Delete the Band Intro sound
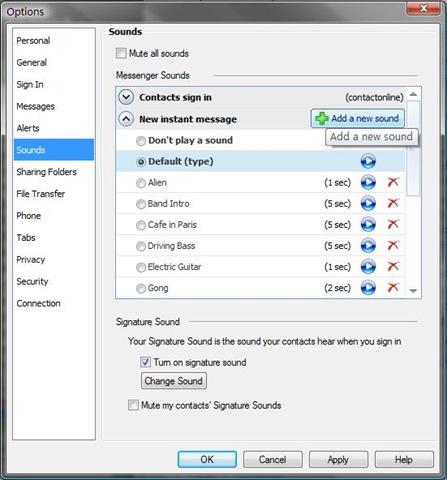The height and width of the screenshot is (480, 447). pos(393,203)
